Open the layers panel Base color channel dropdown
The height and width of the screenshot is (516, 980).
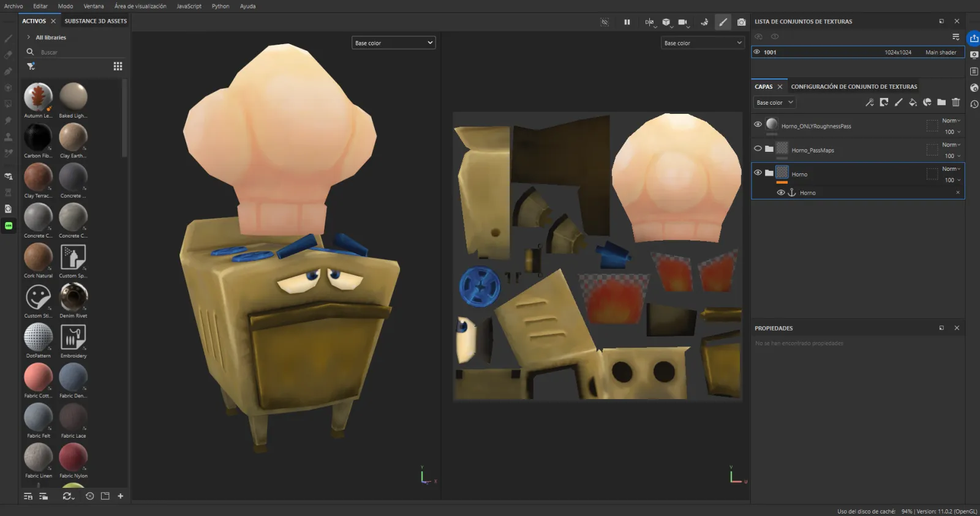[x=775, y=102]
